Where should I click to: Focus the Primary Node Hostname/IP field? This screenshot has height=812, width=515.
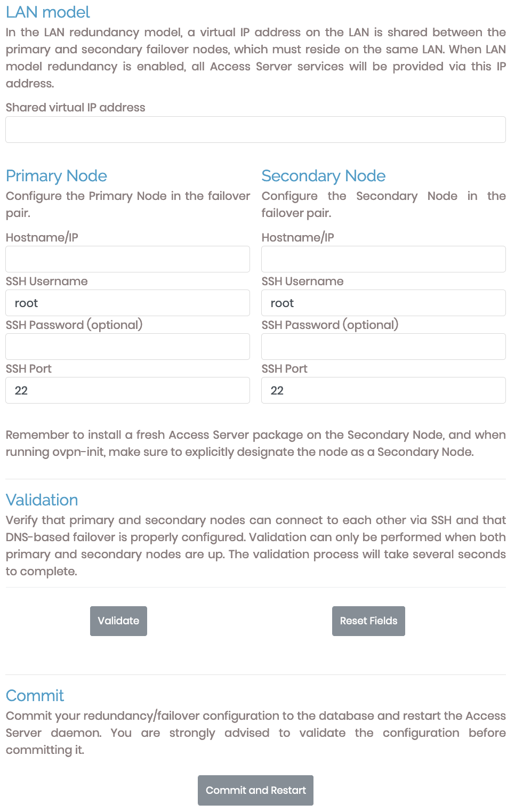(x=127, y=259)
